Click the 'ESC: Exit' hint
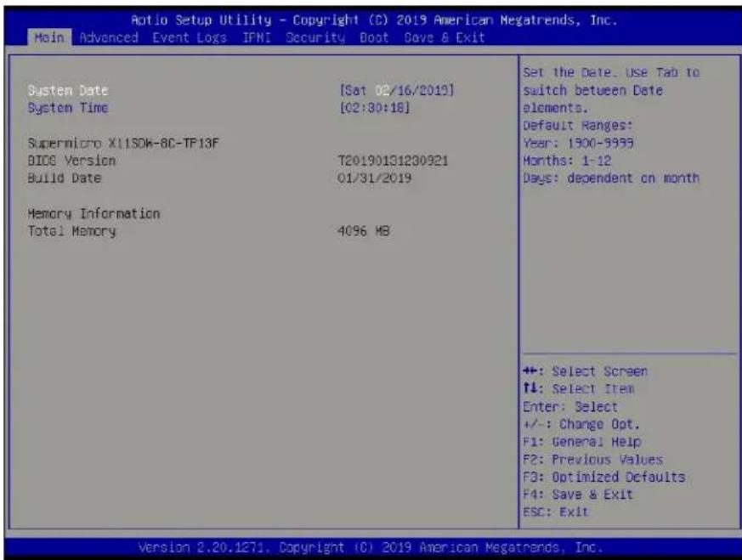The height and width of the screenshot is (560, 742). (x=556, y=512)
